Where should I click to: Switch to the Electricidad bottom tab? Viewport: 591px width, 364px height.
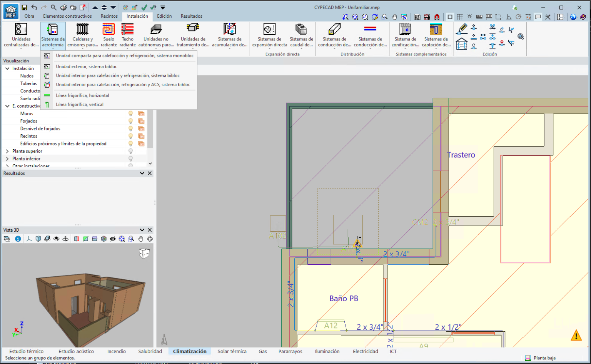point(365,351)
